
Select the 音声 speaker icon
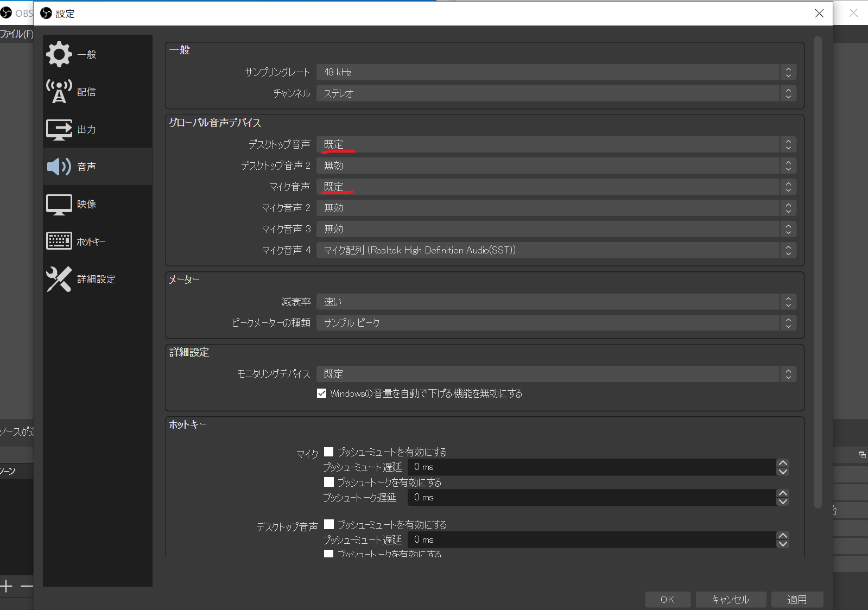coord(59,167)
